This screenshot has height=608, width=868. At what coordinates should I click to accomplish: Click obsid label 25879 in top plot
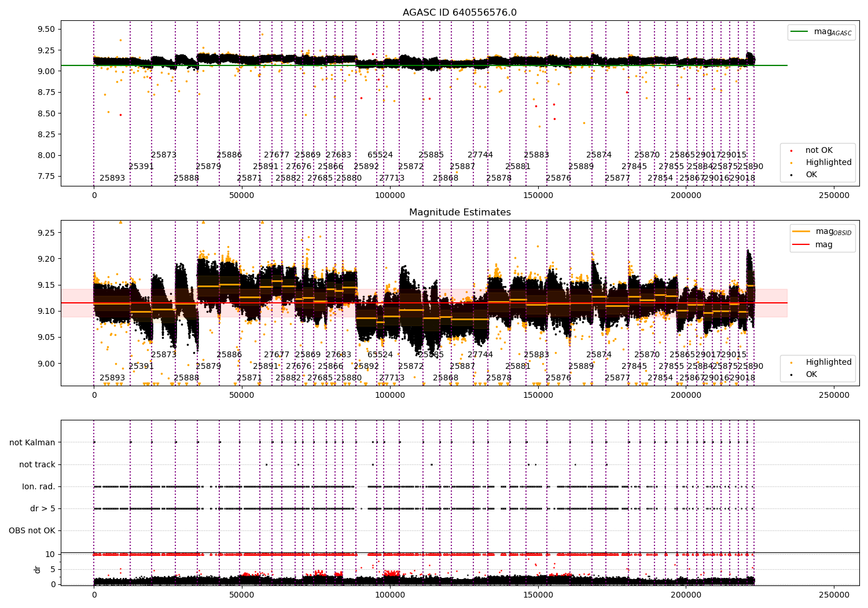[208, 167]
